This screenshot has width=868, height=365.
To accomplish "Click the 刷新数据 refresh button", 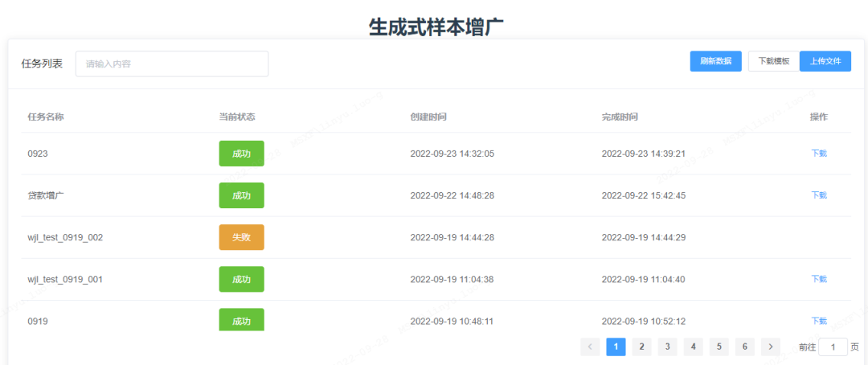I will pyautogui.click(x=715, y=61).
